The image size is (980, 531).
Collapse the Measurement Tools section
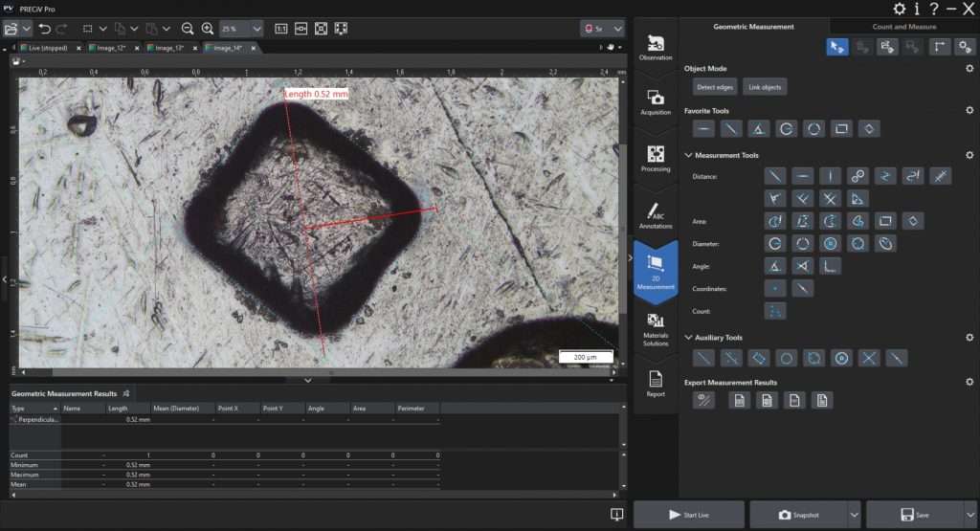[688, 155]
